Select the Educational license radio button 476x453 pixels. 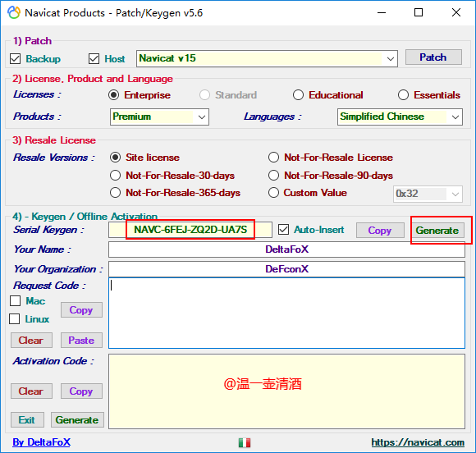point(298,95)
